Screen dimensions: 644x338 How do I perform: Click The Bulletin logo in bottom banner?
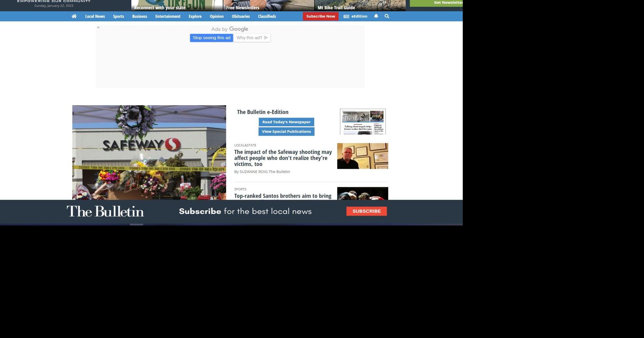[105, 211]
